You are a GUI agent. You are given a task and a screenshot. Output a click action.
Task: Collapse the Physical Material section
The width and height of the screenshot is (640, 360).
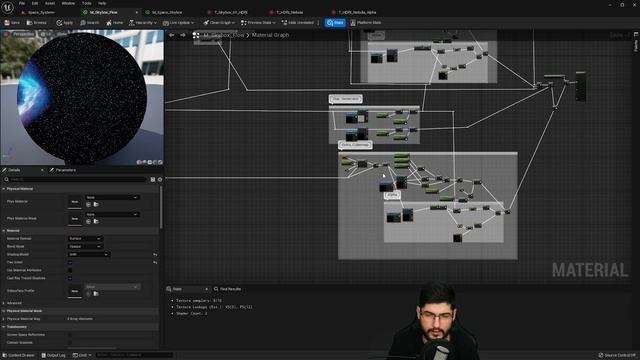4,189
